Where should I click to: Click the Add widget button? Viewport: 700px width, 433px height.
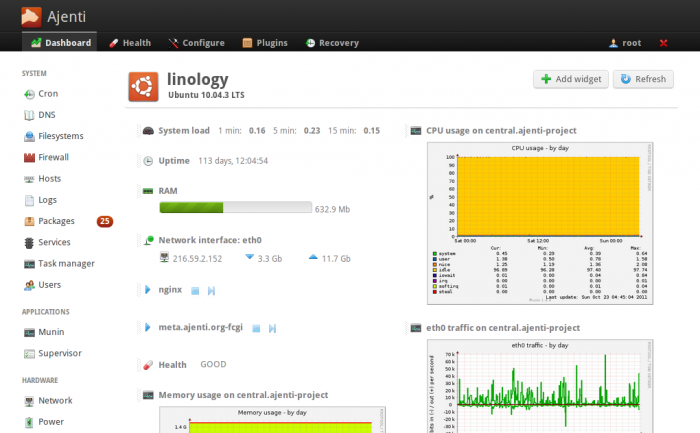pyautogui.click(x=570, y=79)
